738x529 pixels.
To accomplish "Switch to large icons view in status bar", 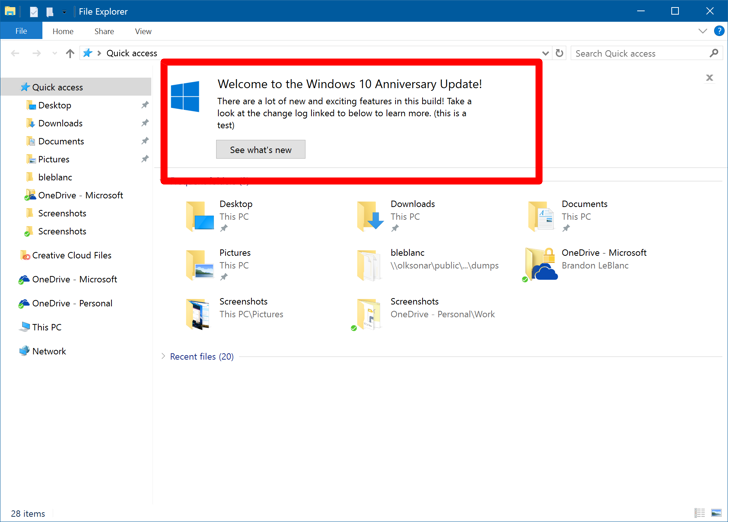I will [x=716, y=513].
